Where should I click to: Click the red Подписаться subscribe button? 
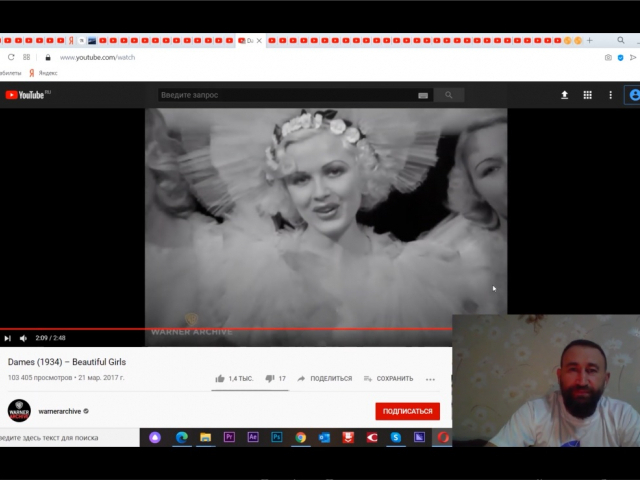point(408,411)
